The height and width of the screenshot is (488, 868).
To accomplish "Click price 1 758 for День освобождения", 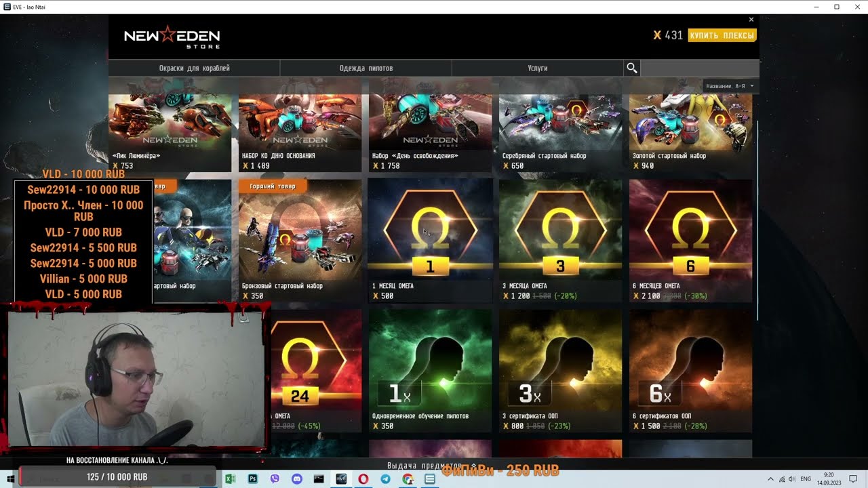I will (387, 166).
